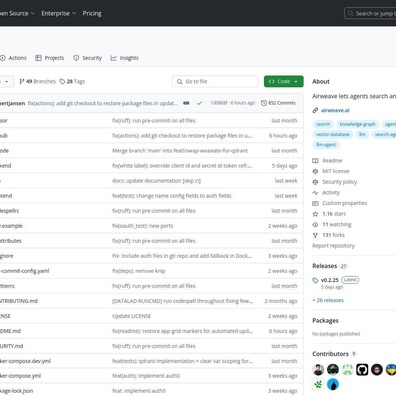Open the v0.2.25 release
The image size is (396, 396).
click(x=330, y=280)
